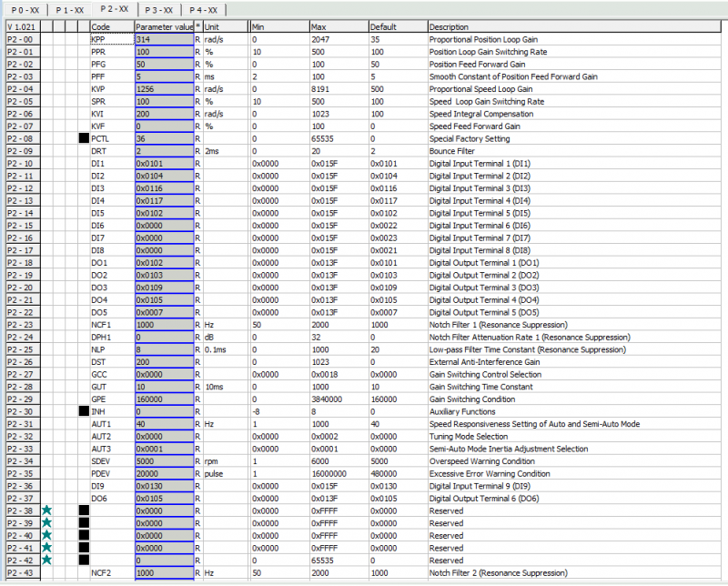The height and width of the screenshot is (586, 728).
Task: Click the star icon in row P2-38
Action: pyautogui.click(x=46, y=511)
